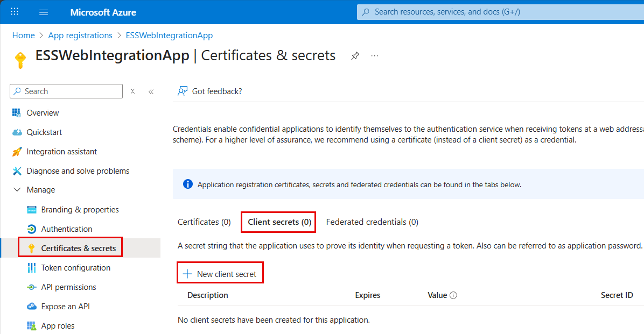Focus the global search resources box
The image size is (644, 334).
pos(500,12)
